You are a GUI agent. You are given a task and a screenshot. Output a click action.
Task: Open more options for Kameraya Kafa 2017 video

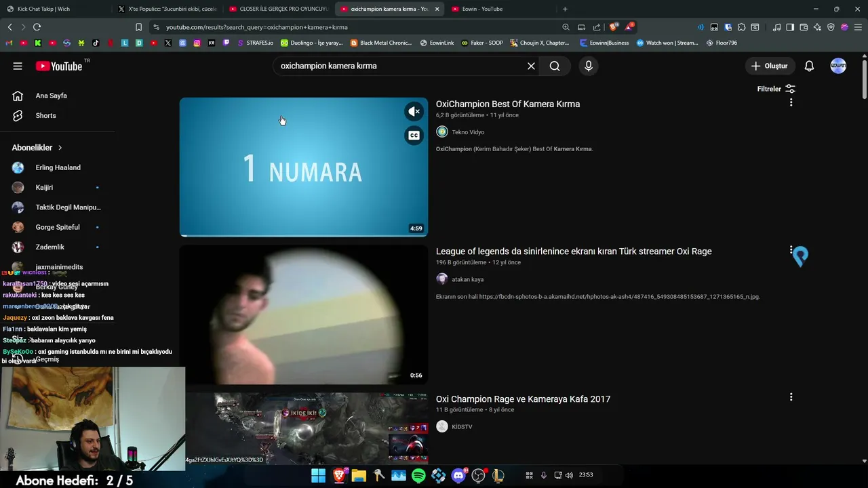[791, 397]
